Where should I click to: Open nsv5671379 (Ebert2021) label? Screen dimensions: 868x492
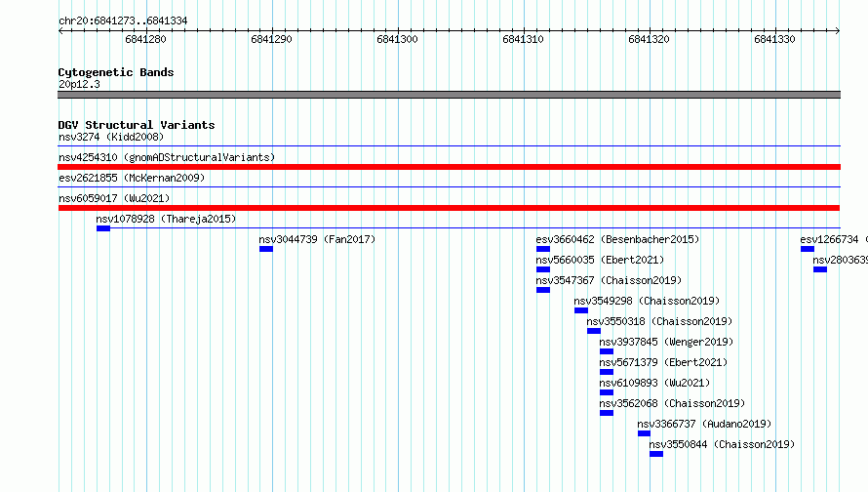(663, 362)
